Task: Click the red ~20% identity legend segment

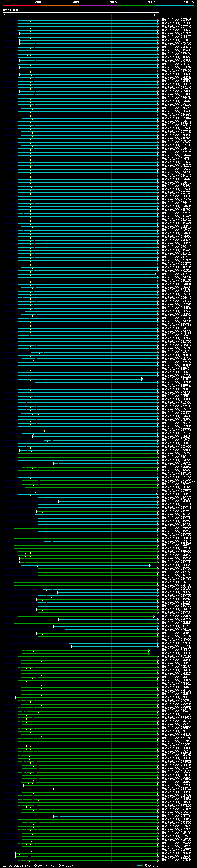Action: click(x=22, y=6)
